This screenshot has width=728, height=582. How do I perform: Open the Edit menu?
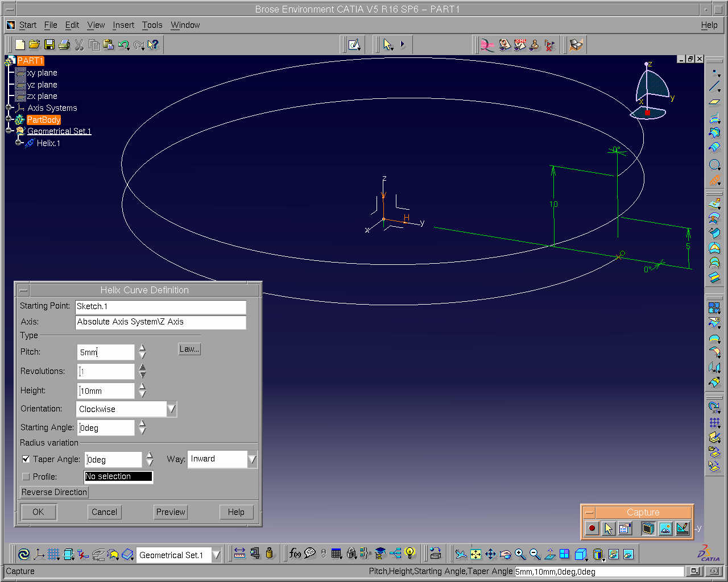coord(72,25)
